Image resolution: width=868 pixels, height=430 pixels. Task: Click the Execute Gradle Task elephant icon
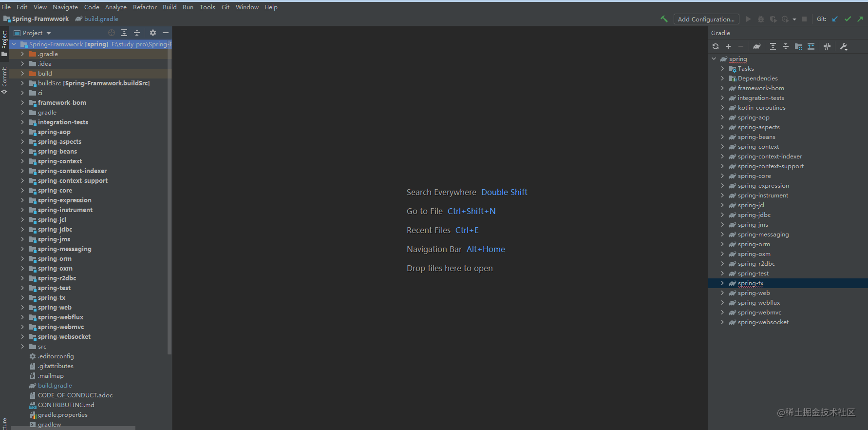[x=756, y=46]
